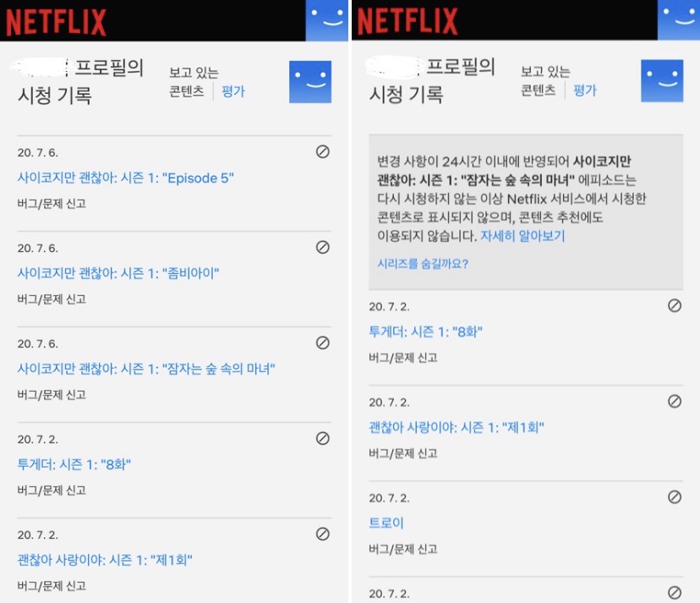This screenshot has width=700, height=603.
Task: Click the 시청 기록 heading in right screen
Action: [x=407, y=95]
